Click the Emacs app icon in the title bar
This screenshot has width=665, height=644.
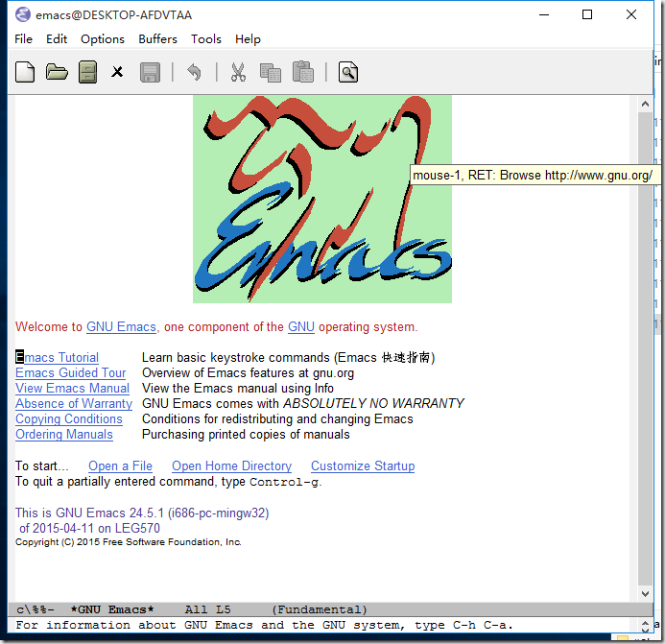tap(23, 14)
